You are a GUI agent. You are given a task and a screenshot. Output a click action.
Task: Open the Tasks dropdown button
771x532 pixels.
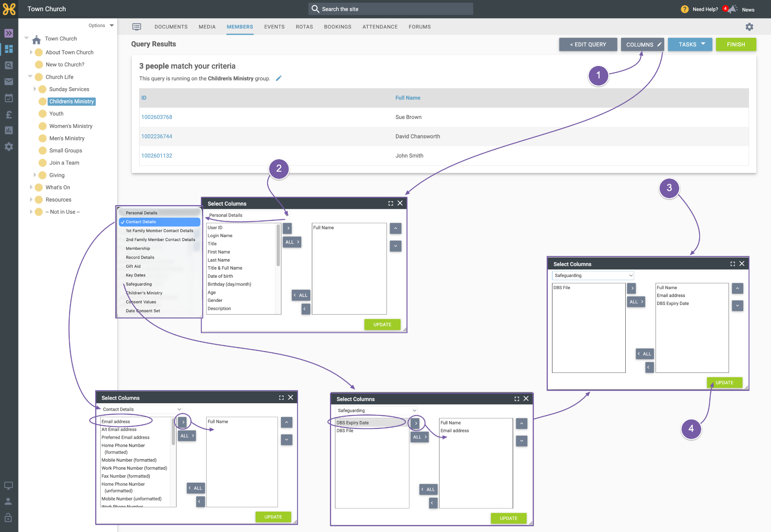pos(690,44)
